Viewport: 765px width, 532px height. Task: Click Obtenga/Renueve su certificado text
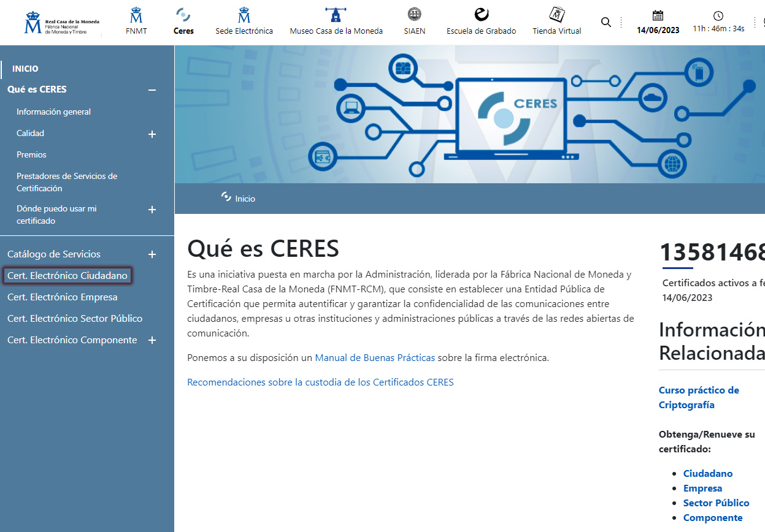pyautogui.click(x=707, y=442)
